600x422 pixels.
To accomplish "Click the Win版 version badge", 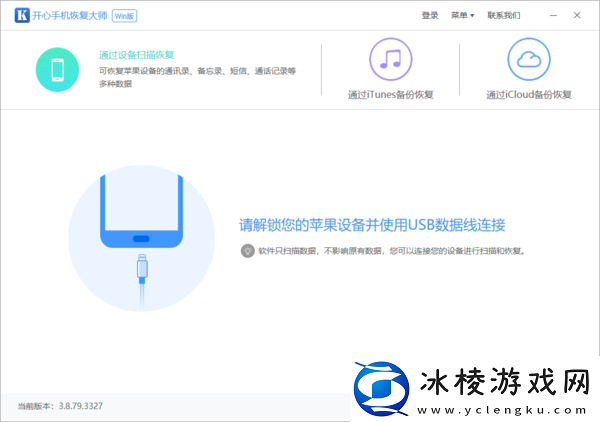I will pos(124,16).
